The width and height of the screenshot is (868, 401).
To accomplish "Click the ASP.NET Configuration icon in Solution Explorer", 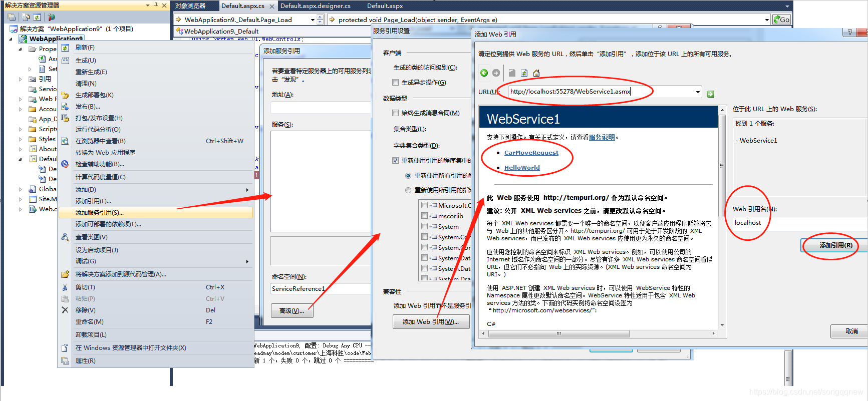I will (51, 17).
